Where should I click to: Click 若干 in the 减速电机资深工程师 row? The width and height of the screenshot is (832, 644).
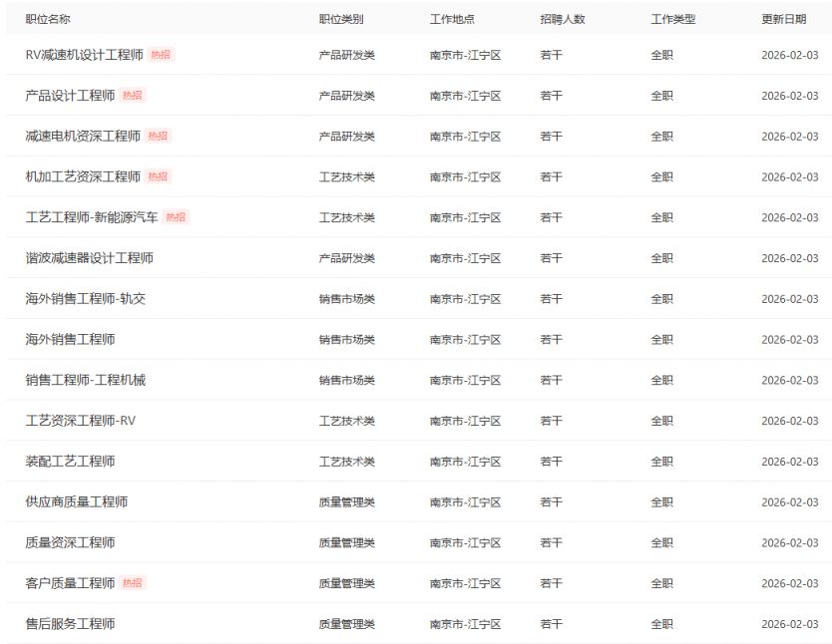pyautogui.click(x=552, y=137)
